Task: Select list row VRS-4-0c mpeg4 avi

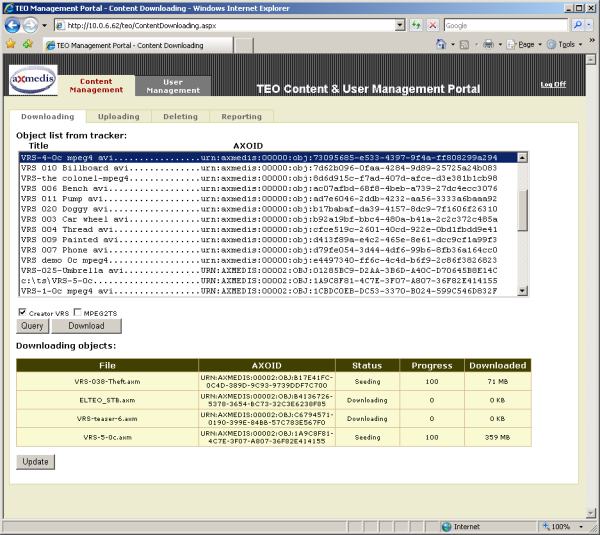Action: [x=268, y=158]
